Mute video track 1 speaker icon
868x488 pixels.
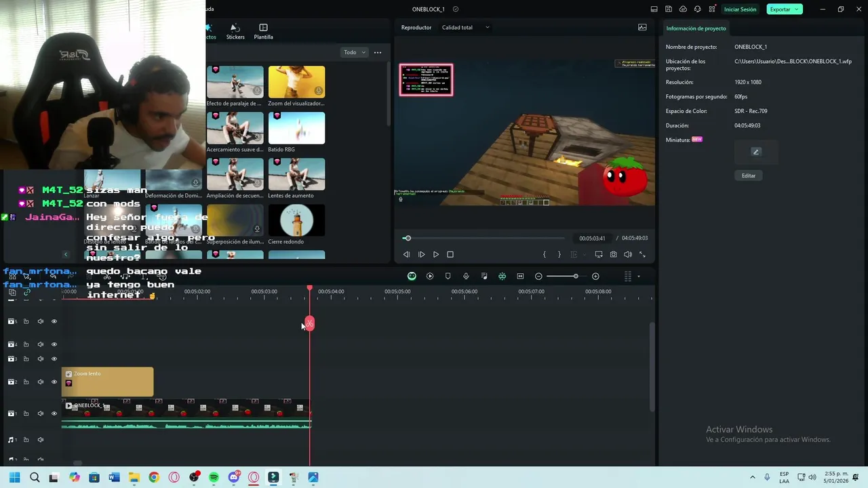[40, 413]
